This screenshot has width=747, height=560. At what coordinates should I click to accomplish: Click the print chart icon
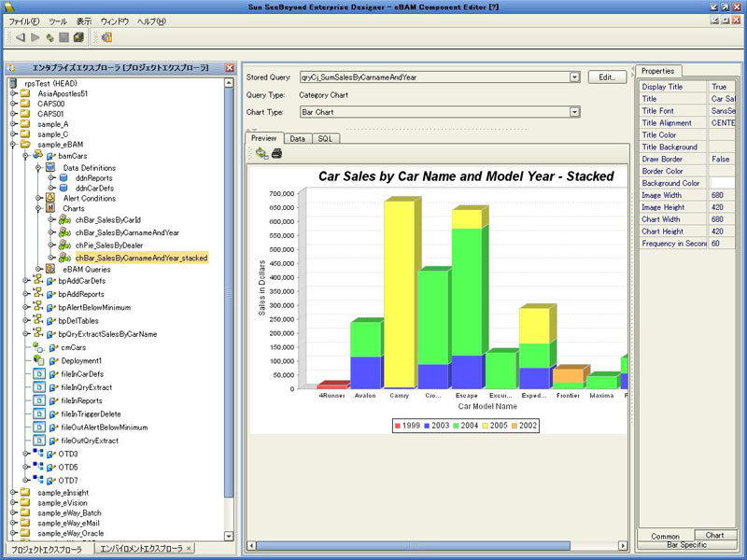[x=276, y=153]
